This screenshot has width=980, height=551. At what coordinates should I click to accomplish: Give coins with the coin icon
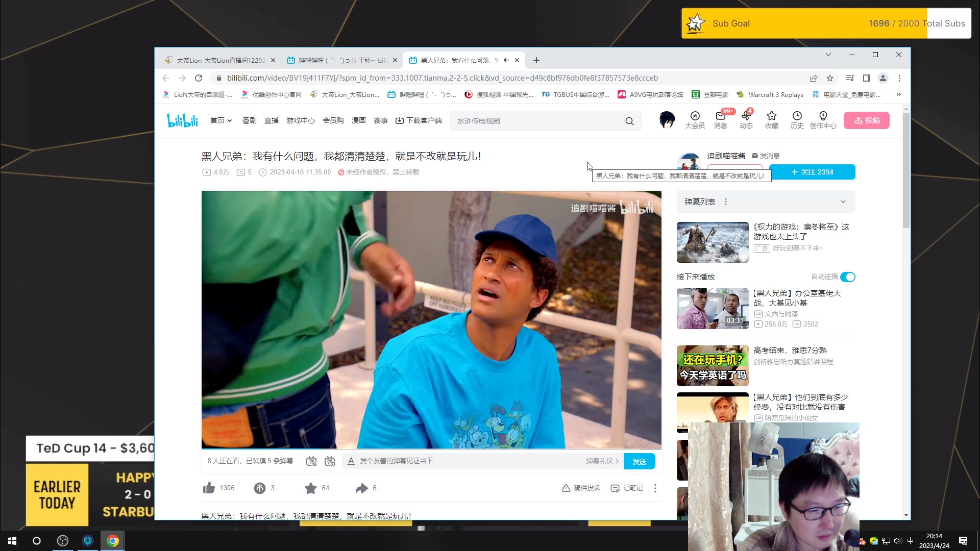click(x=260, y=488)
